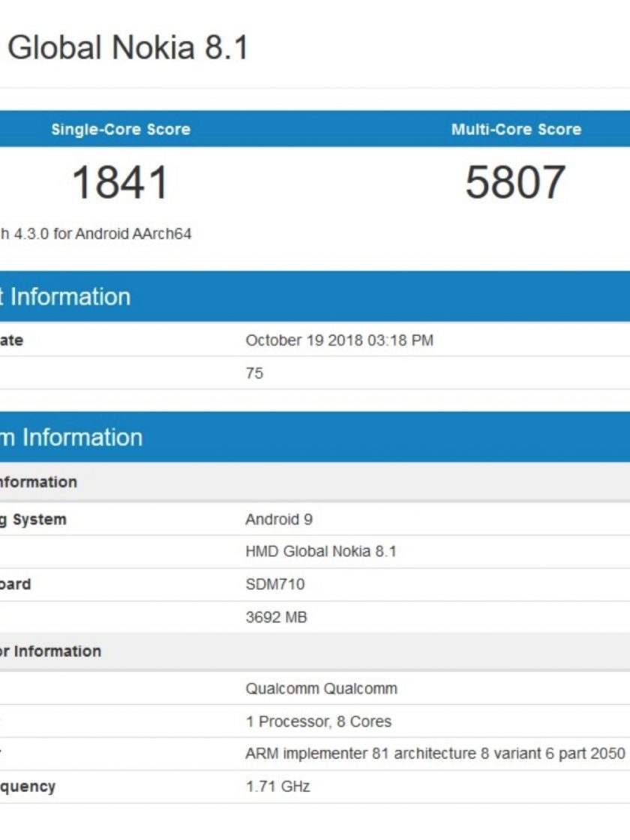Screen dimensions: 630x840
Task: Click the 1 Processor, 8 Cores entry
Action: coord(318,721)
